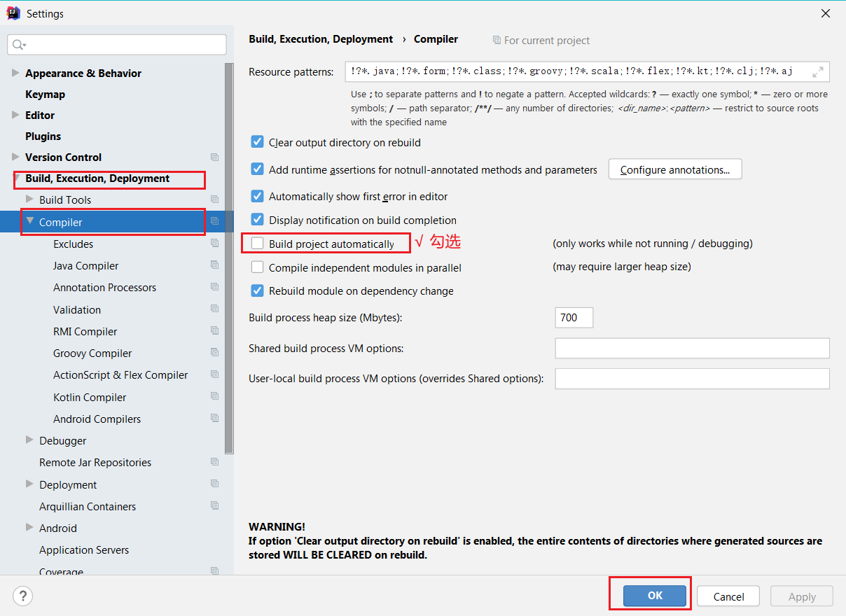
Task: Select Arquillian Containers item
Action: tap(88, 506)
